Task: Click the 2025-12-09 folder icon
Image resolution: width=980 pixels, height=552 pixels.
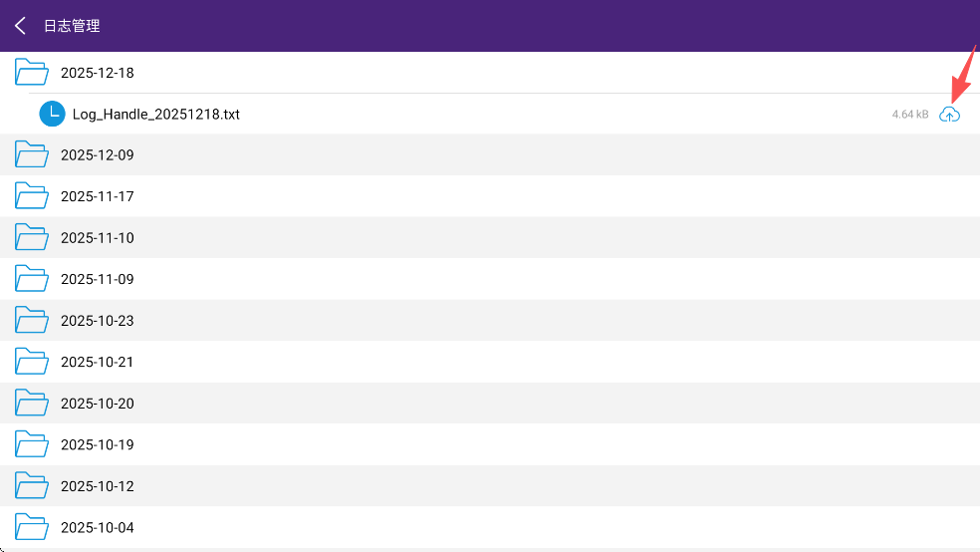Action: [x=32, y=155]
